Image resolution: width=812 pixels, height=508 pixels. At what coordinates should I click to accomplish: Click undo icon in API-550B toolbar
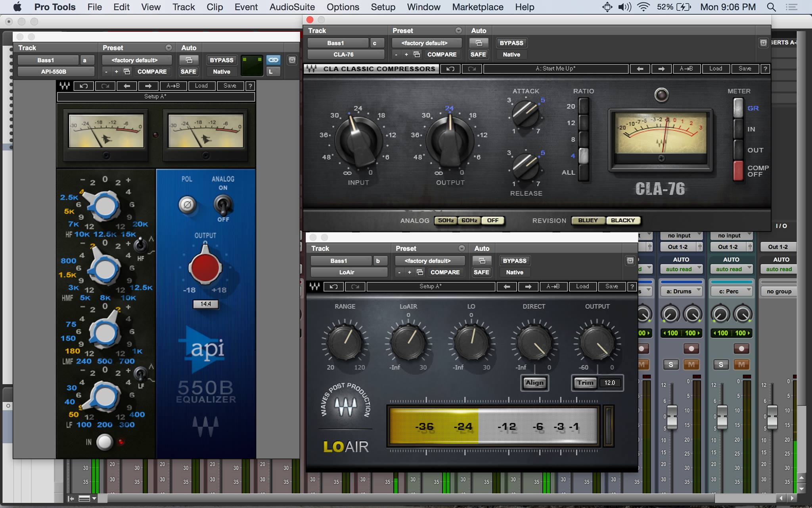coord(84,86)
